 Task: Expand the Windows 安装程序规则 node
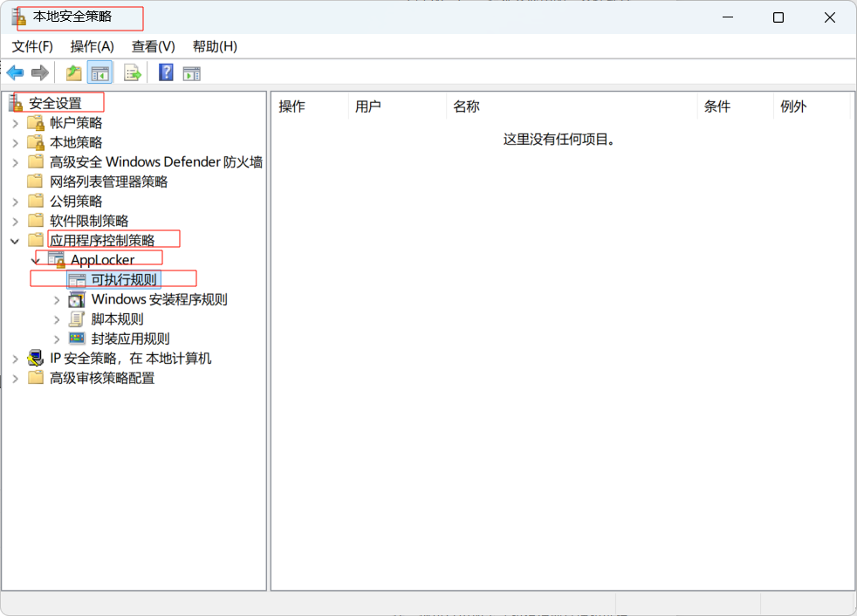coord(57,300)
